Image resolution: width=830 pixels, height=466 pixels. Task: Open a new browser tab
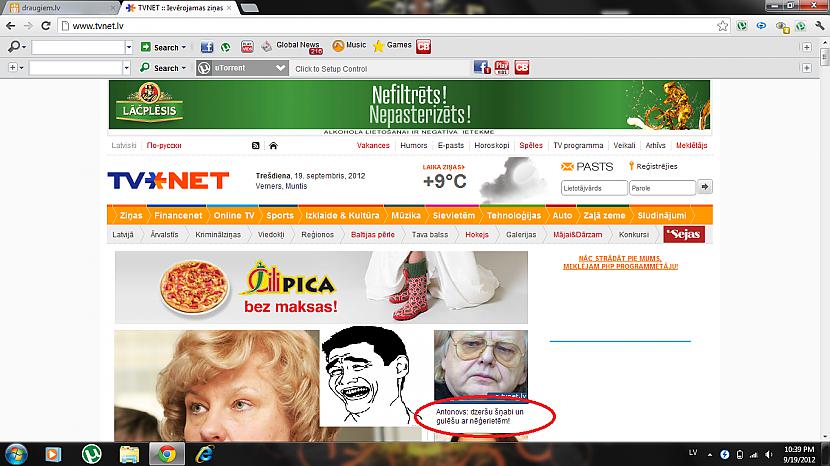(249, 8)
